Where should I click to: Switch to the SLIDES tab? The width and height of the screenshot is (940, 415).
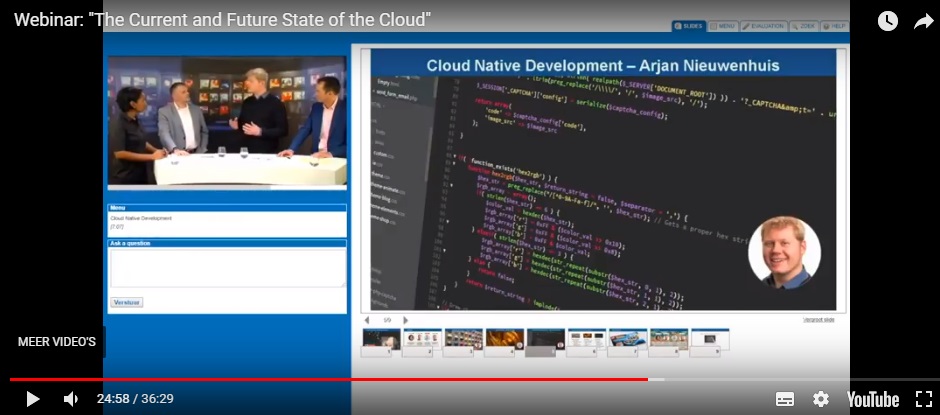(688, 26)
